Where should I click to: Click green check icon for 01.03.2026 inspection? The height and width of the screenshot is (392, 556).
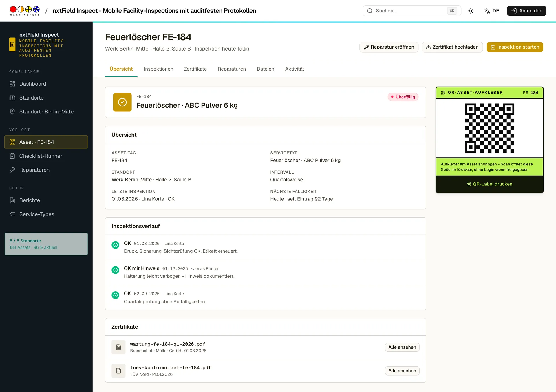116,245
